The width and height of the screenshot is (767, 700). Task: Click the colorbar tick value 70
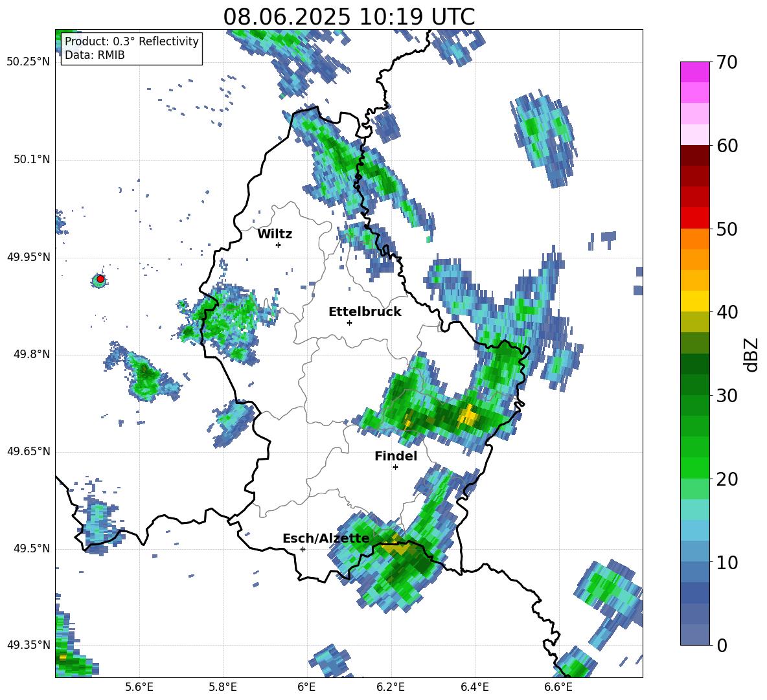coord(727,63)
